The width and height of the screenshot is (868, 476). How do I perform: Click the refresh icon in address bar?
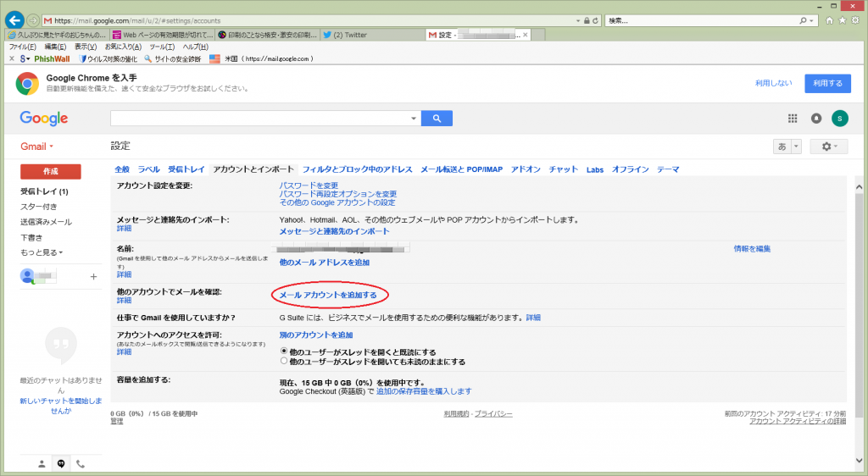point(596,20)
